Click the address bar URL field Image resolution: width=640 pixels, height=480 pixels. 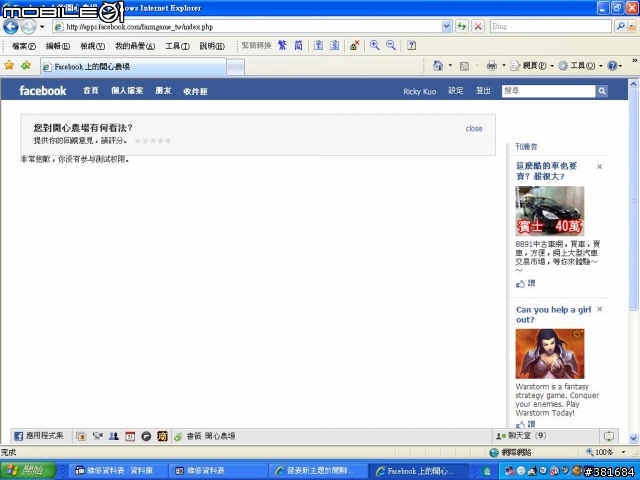coord(247,27)
